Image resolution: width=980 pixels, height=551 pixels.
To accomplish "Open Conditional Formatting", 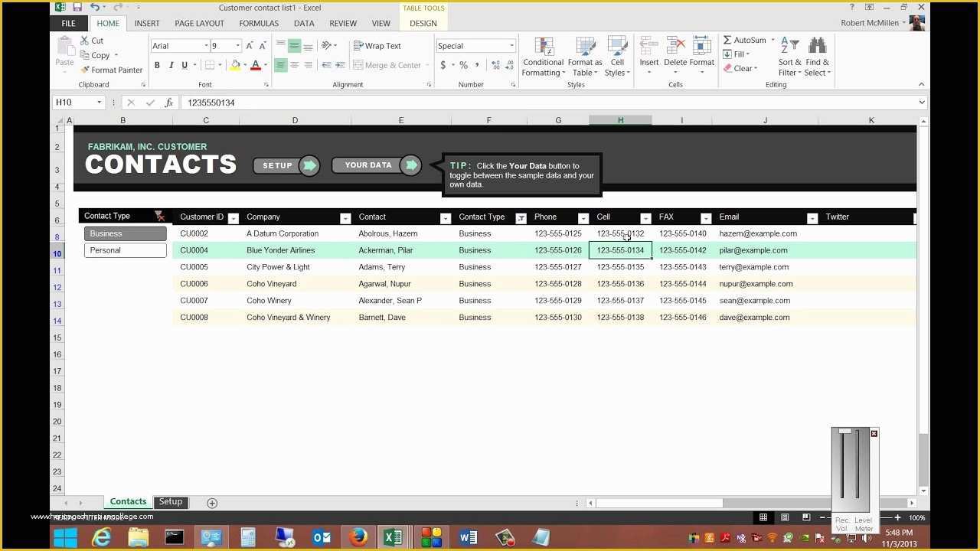I will tap(544, 57).
